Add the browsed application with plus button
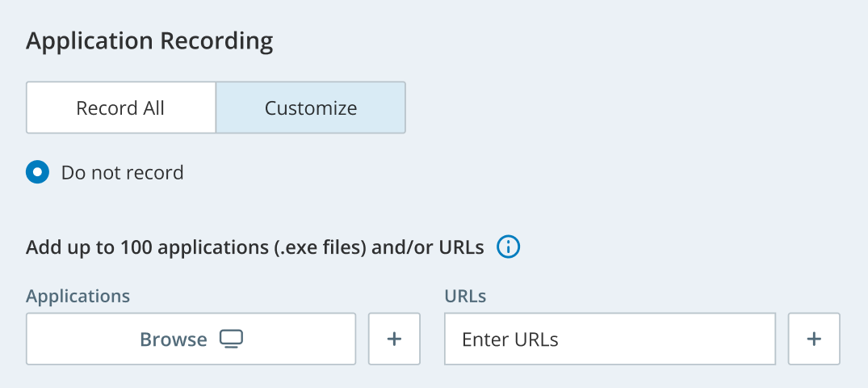Screen dimensions: 868x388 click(x=394, y=339)
